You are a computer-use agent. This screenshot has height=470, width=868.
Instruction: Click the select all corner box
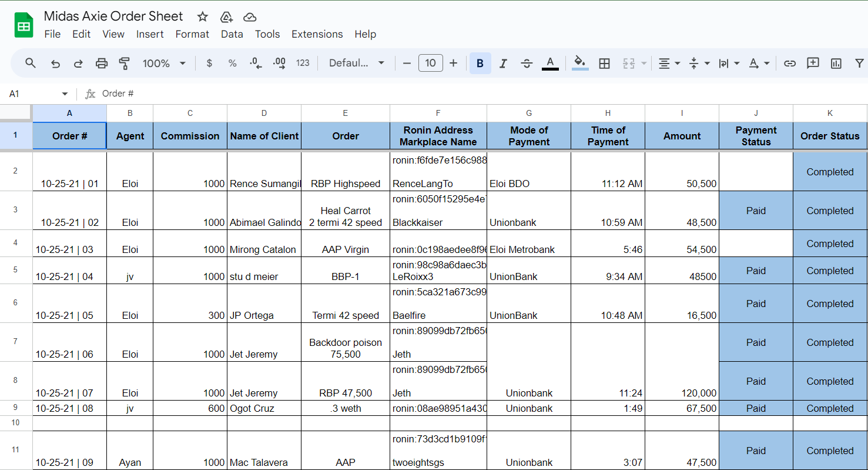point(16,113)
